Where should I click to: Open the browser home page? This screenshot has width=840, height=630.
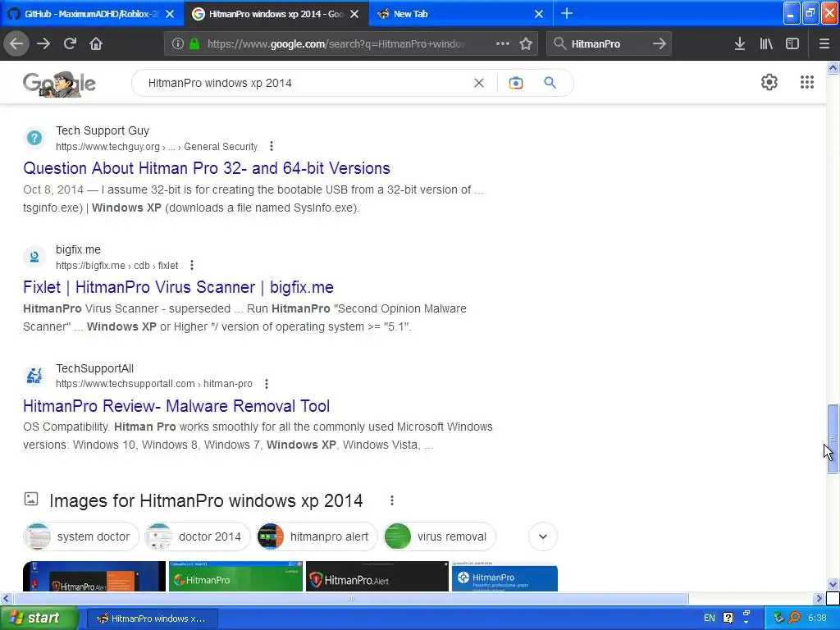(x=96, y=44)
